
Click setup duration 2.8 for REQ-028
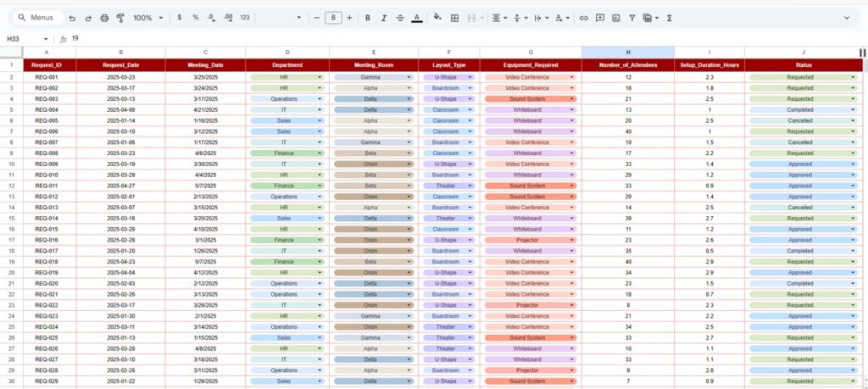click(709, 370)
